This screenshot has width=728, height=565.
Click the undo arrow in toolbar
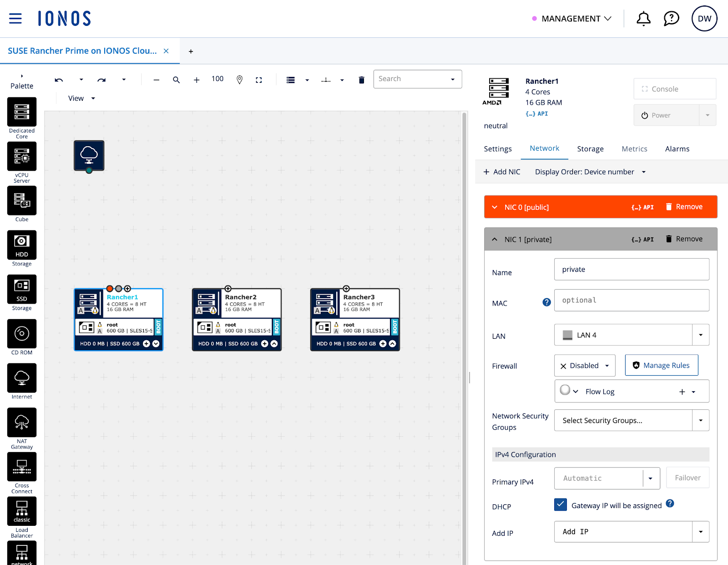(59, 80)
